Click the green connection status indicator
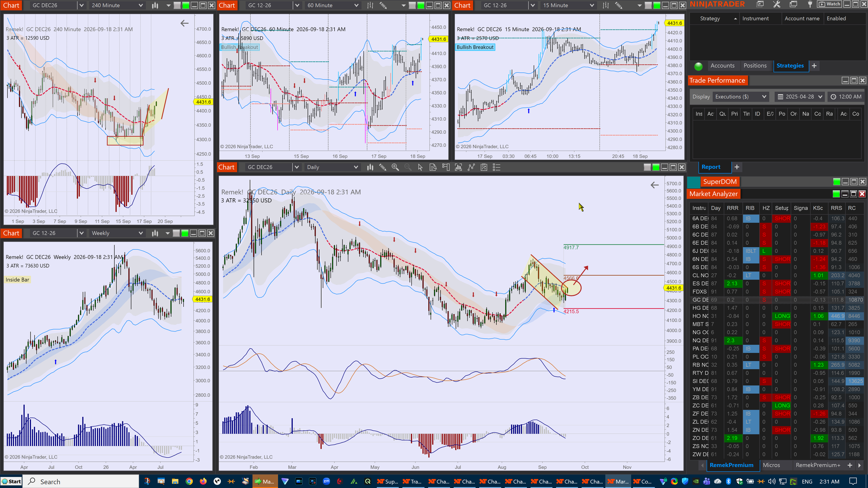The width and height of the screenshot is (868, 488). pos(698,66)
